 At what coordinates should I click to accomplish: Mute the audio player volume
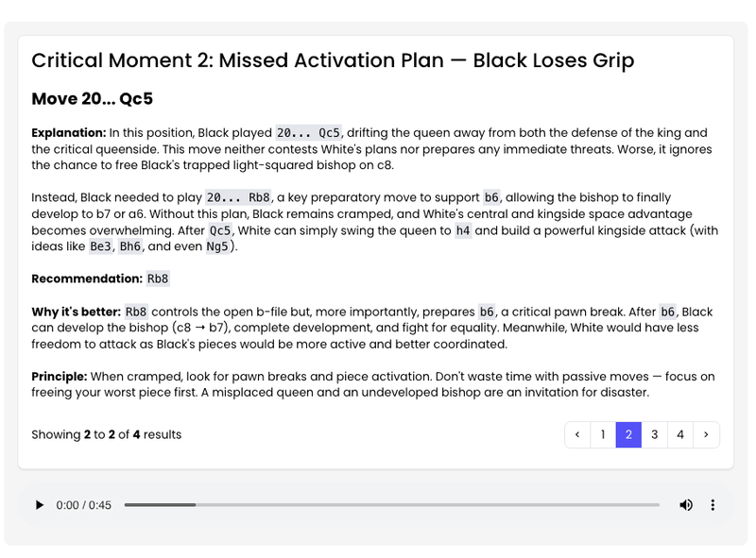click(x=686, y=505)
